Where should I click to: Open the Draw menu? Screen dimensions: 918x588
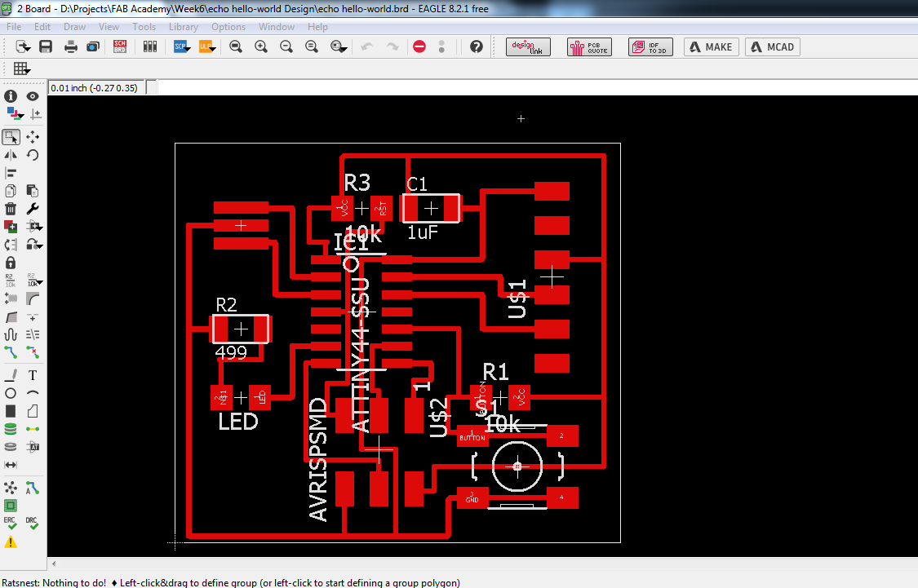[74, 26]
